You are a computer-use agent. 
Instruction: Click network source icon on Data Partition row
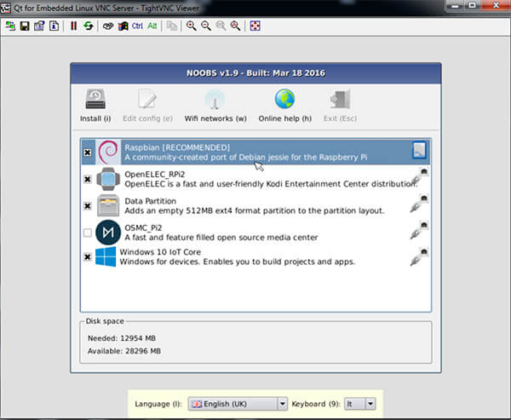pos(419,204)
